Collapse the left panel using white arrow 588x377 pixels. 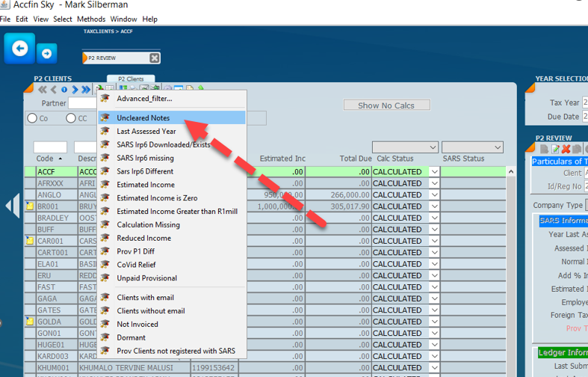tap(12, 206)
